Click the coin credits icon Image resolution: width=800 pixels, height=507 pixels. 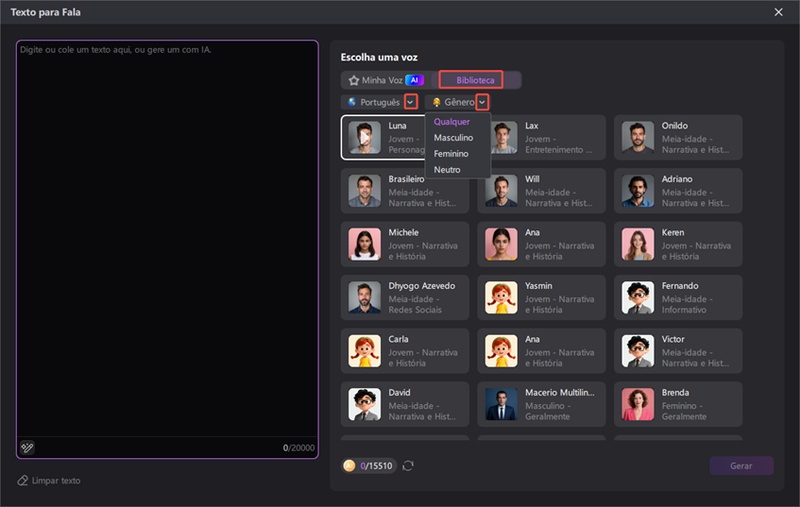(349, 466)
